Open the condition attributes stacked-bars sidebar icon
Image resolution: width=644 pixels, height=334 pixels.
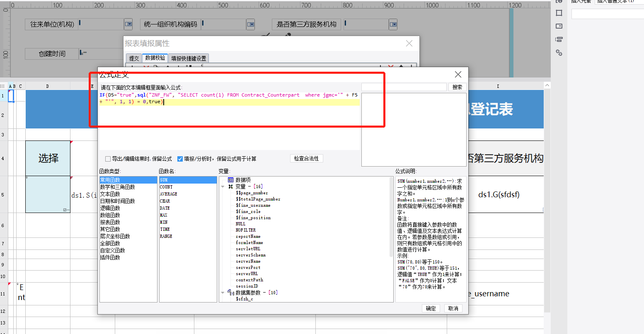pyautogui.click(x=559, y=39)
